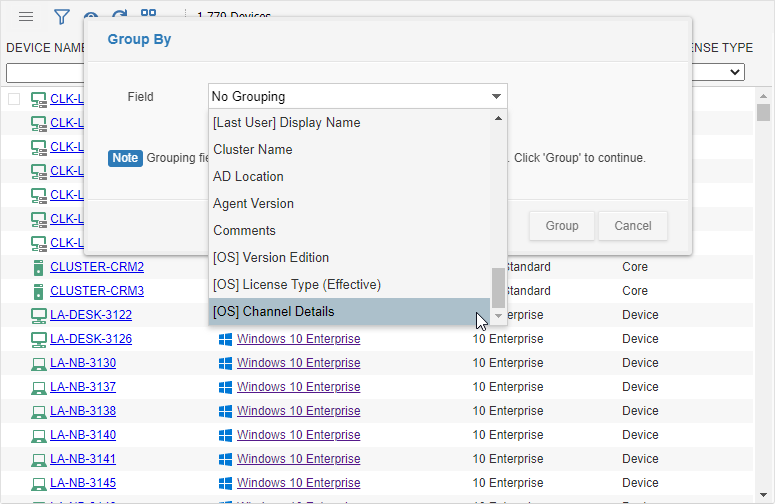Click the Device Name column header
This screenshot has width=775, height=504.
click(x=45, y=48)
